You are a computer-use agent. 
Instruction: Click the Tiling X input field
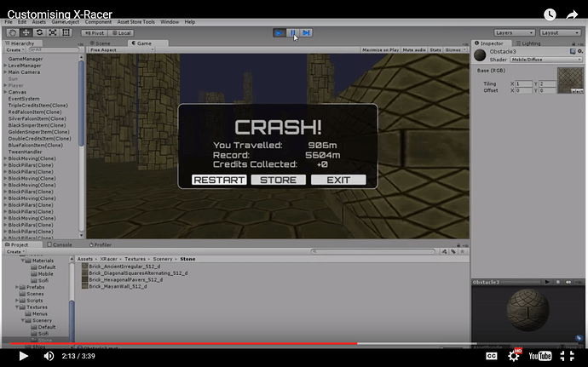pyautogui.click(x=523, y=83)
